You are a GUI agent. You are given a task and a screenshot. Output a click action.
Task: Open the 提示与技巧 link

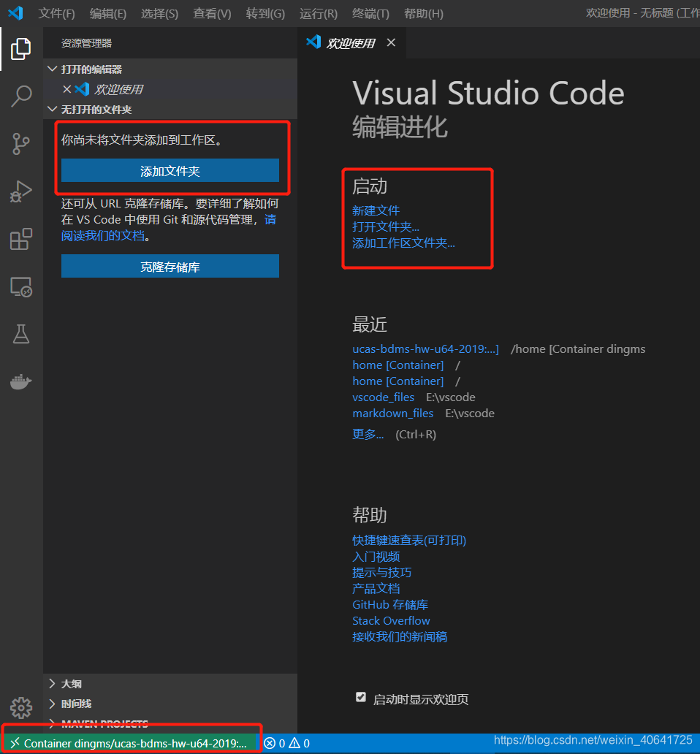pyautogui.click(x=381, y=573)
